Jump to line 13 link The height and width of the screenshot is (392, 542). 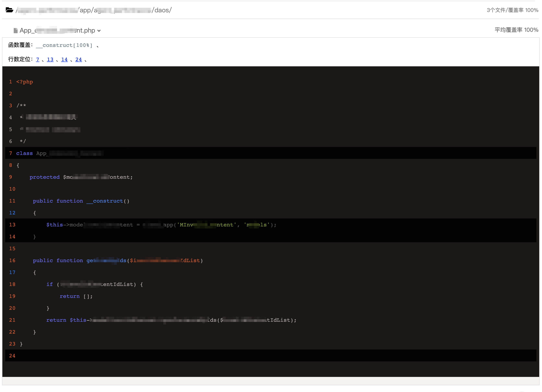coord(50,59)
